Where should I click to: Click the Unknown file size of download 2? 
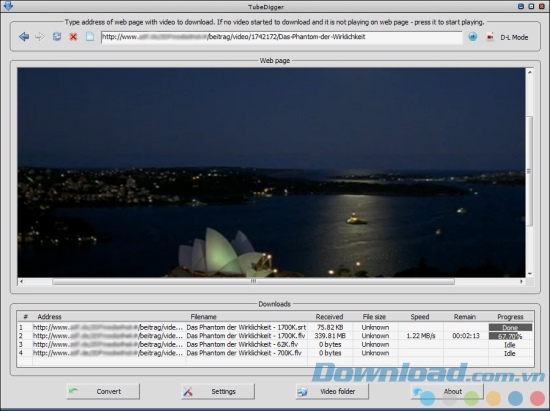375,336
